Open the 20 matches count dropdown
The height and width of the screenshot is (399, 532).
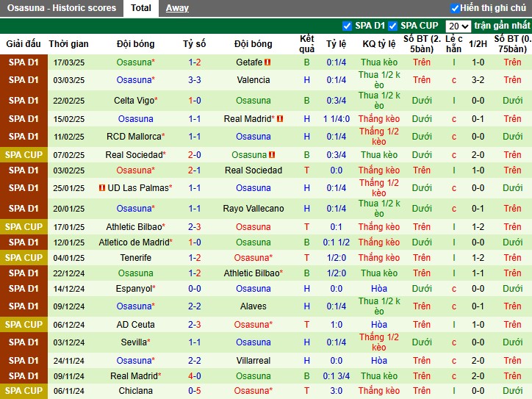458,26
